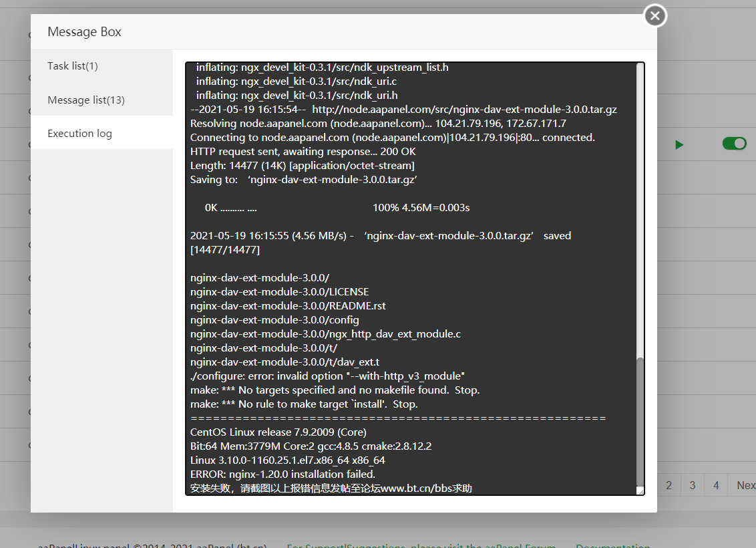Go to page 4 in pagination
This screenshot has height=548, width=756.
tap(716, 485)
